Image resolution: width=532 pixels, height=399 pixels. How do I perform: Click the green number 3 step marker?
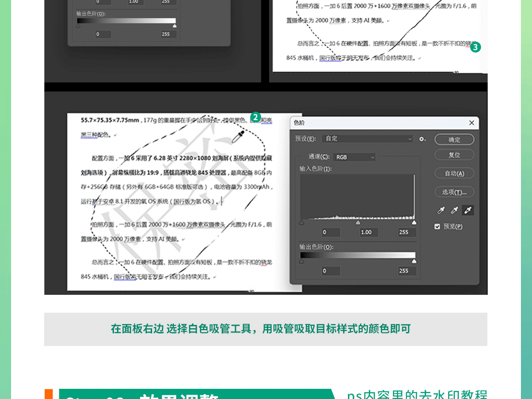tap(475, 47)
